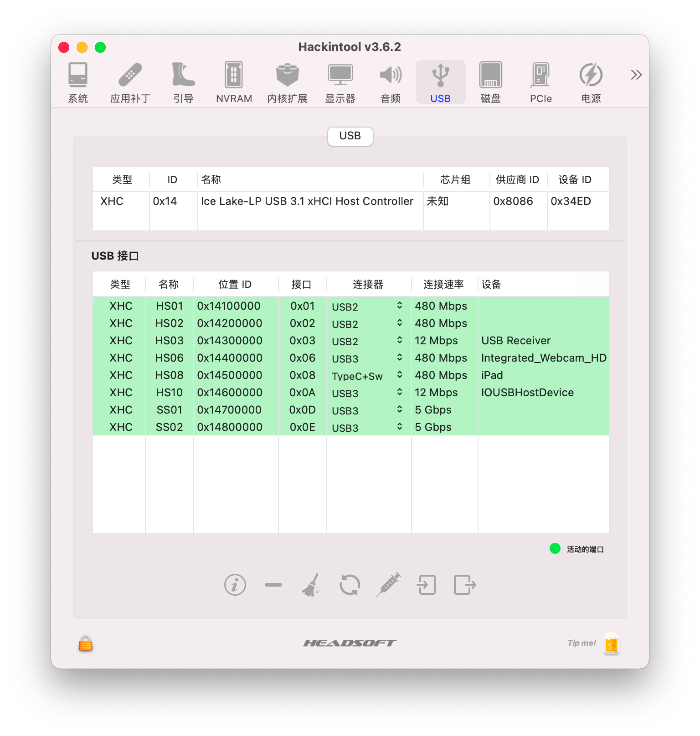Open the 系统 (System) toolbar tab
700x736 pixels.
click(x=78, y=82)
